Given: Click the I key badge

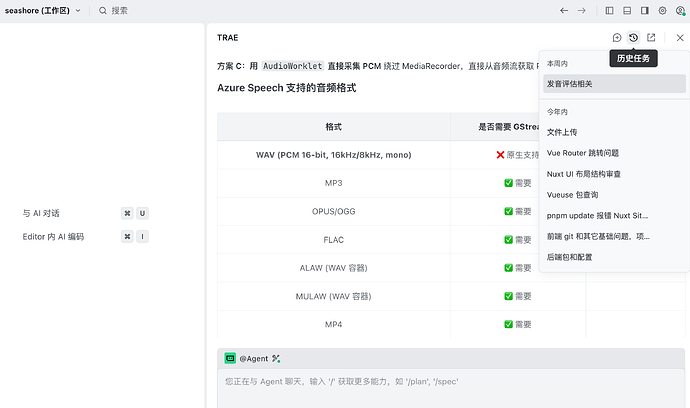Looking at the screenshot, I should (142, 237).
